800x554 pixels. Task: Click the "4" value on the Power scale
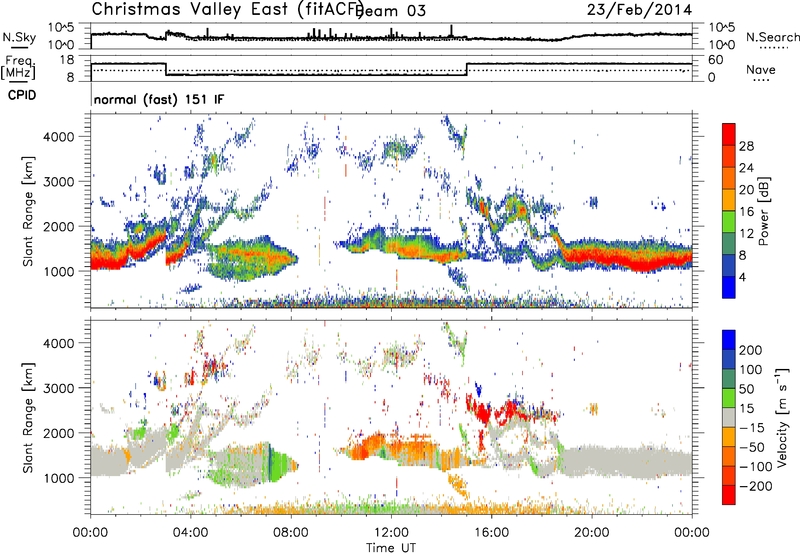(742, 277)
